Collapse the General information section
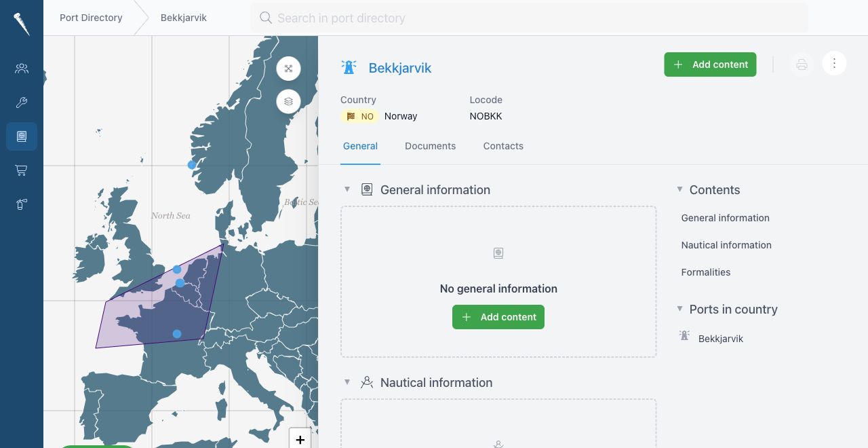This screenshot has height=448, width=868. click(347, 189)
